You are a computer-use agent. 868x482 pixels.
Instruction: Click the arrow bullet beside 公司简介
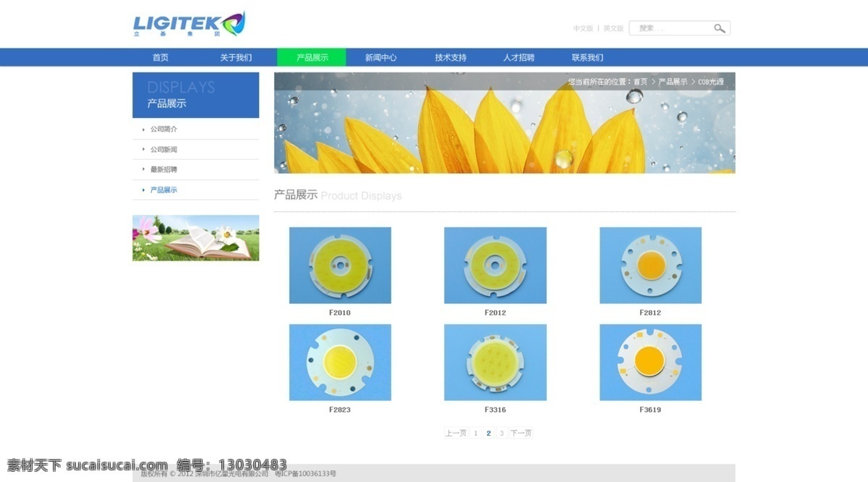pyautogui.click(x=144, y=130)
